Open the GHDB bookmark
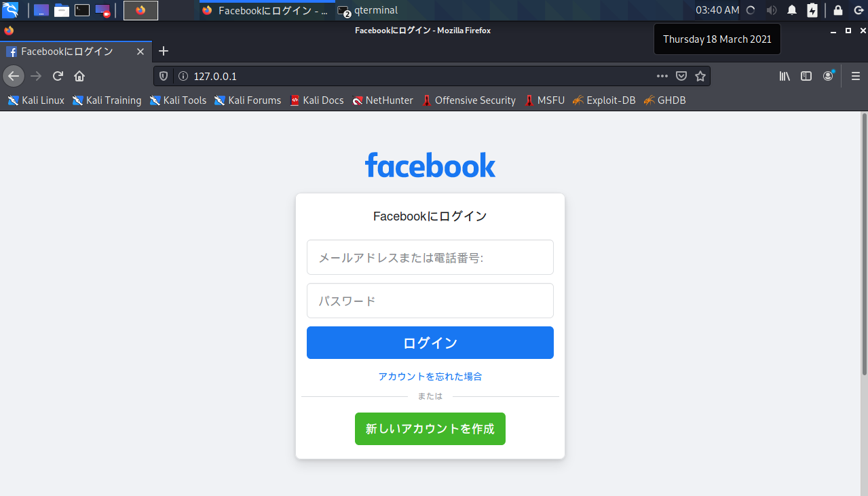The width and height of the screenshot is (868, 496). pyautogui.click(x=665, y=100)
